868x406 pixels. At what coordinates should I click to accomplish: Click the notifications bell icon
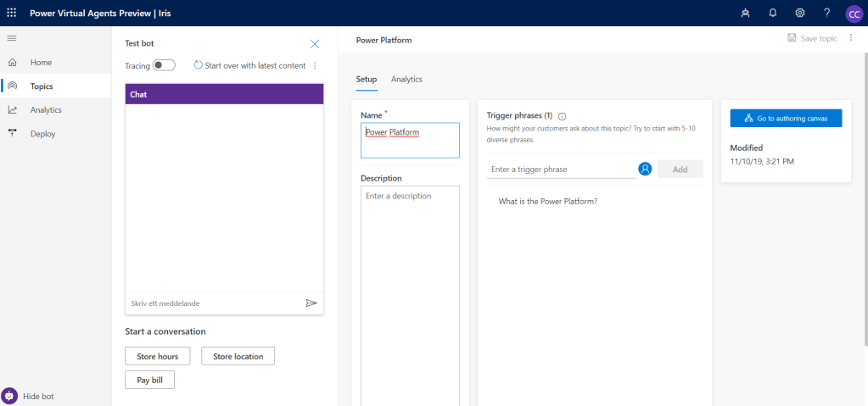point(773,13)
